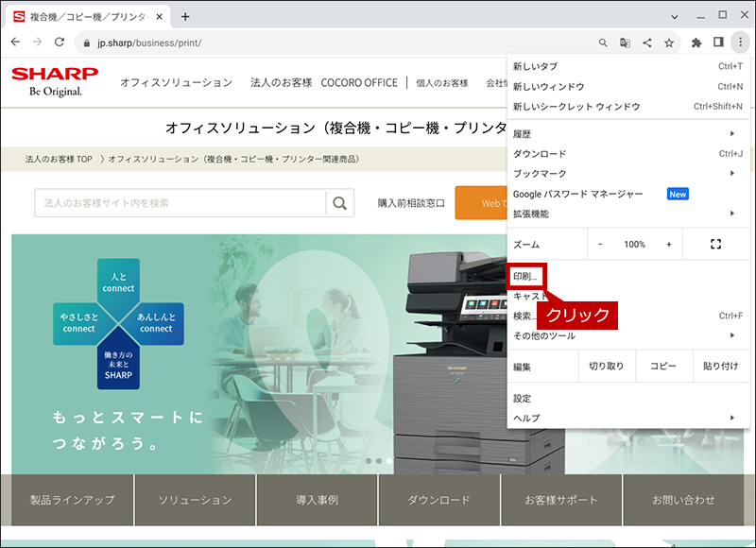Open the Extensions puzzle icon
756x548 pixels.
696,43
